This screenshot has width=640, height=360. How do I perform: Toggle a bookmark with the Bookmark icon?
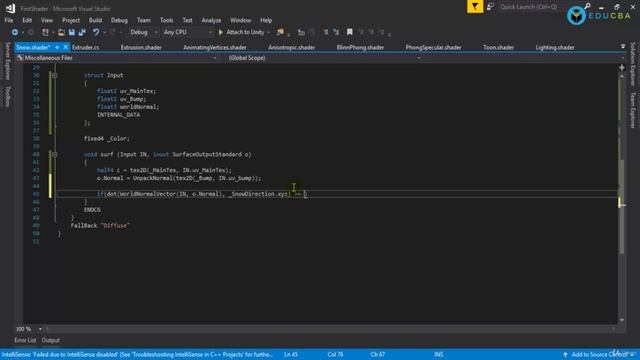pyautogui.click(x=349, y=32)
